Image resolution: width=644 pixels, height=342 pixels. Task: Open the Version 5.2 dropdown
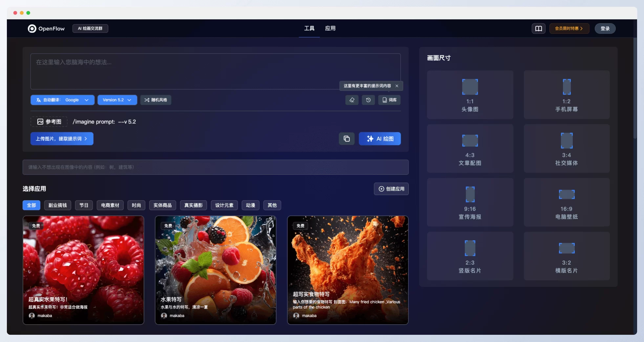pos(117,100)
